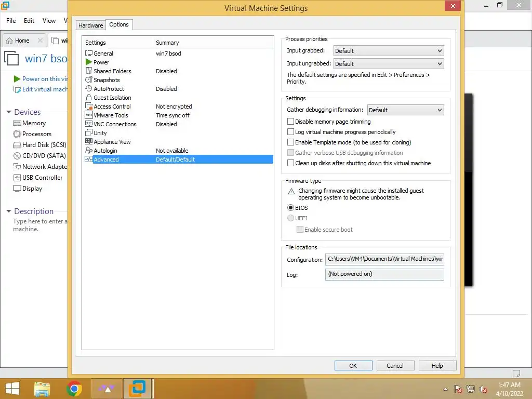Collapse the Devices section
532x399 pixels.
tap(9, 112)
